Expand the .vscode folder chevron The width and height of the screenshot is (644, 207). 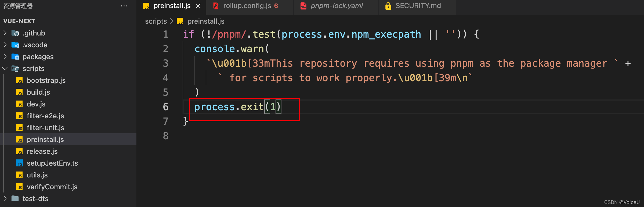pos(5,45)
